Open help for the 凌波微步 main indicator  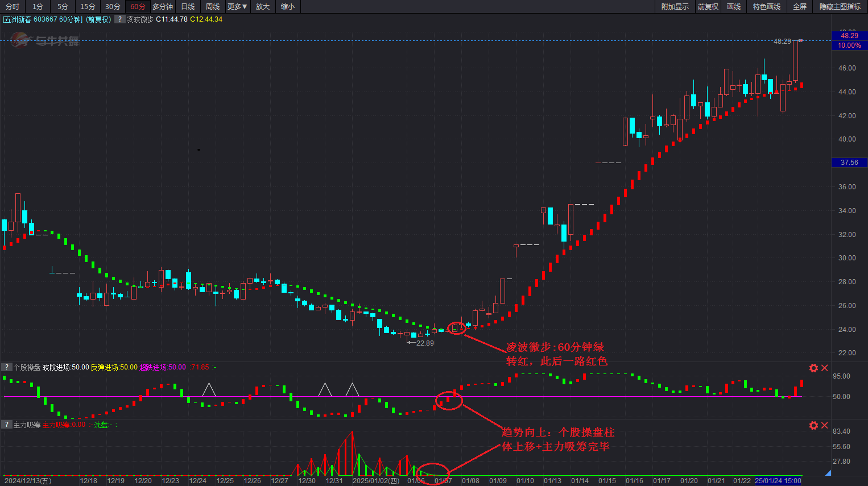[119, 19]
